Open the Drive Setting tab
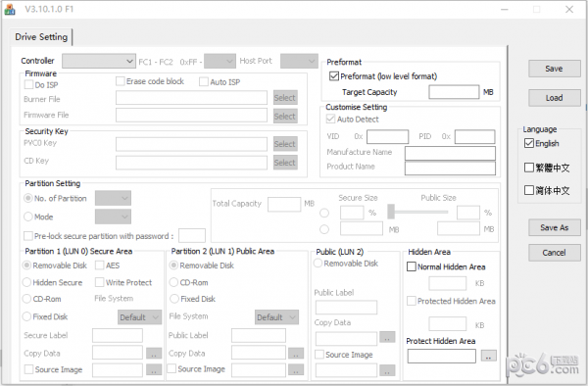Viewport: 588px width, 386px height. 41,37
